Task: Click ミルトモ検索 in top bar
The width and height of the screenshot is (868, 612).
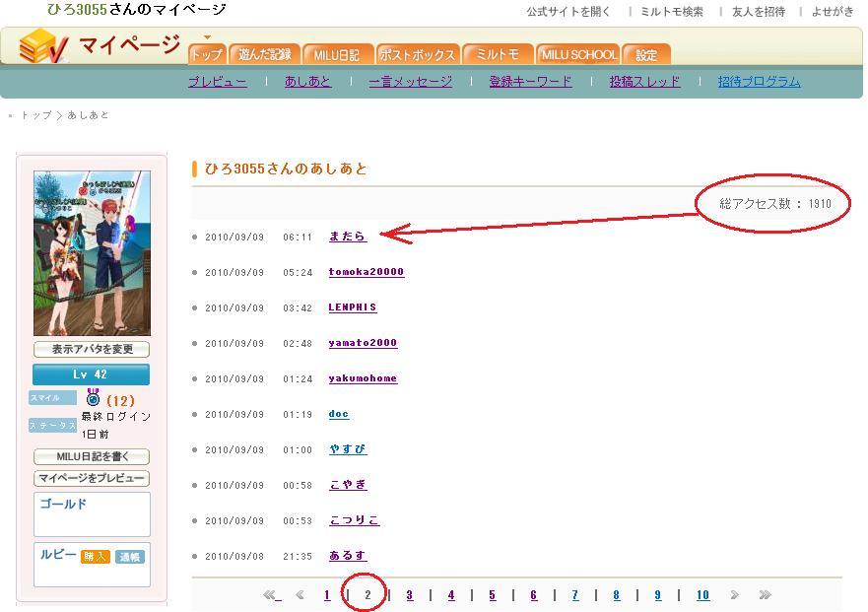Action: tap(672, 12)
